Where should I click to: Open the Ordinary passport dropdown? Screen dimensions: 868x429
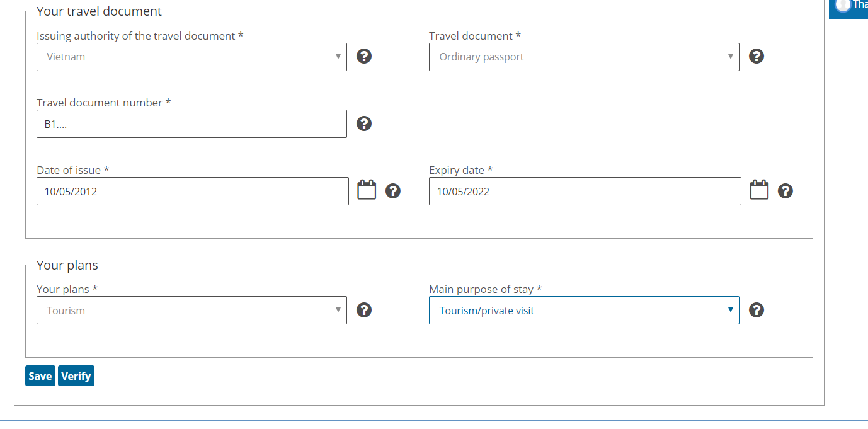pyautogui.click(x=584, y=57)
